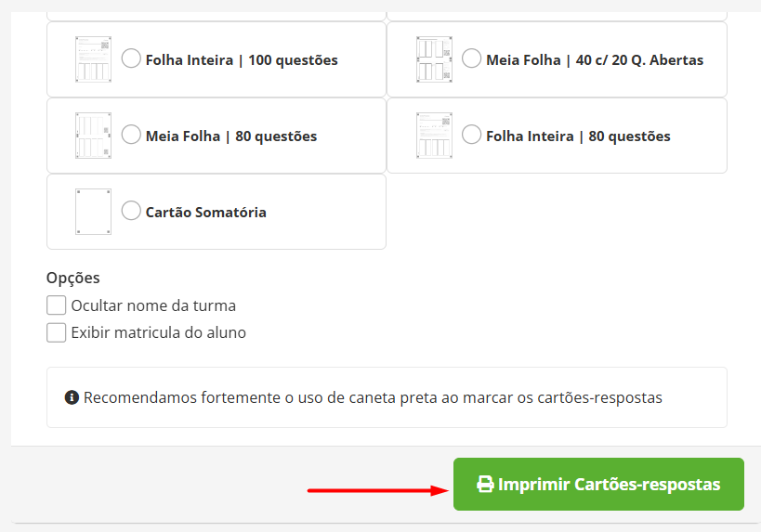The width and height of the screenshot is (761, 532).
Task: Click the blank Cartão Somatória thumbnail
Action: [93, 212]
